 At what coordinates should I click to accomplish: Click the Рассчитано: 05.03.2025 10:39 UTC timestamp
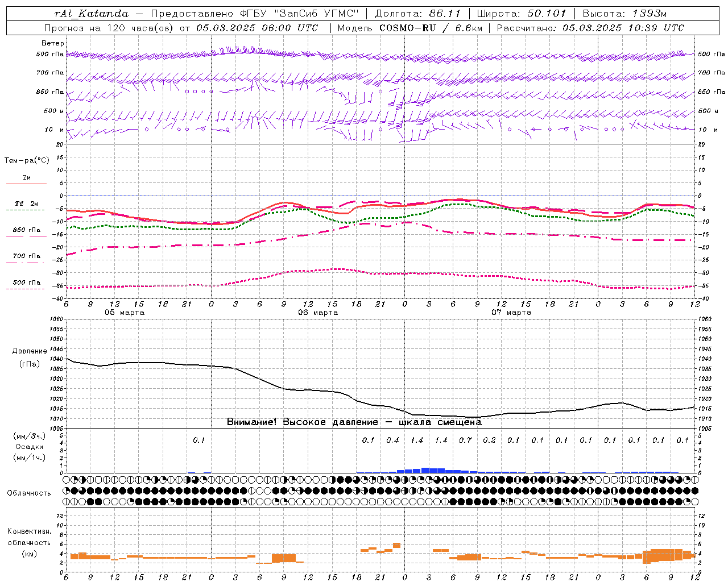click(x=590, y=28)
